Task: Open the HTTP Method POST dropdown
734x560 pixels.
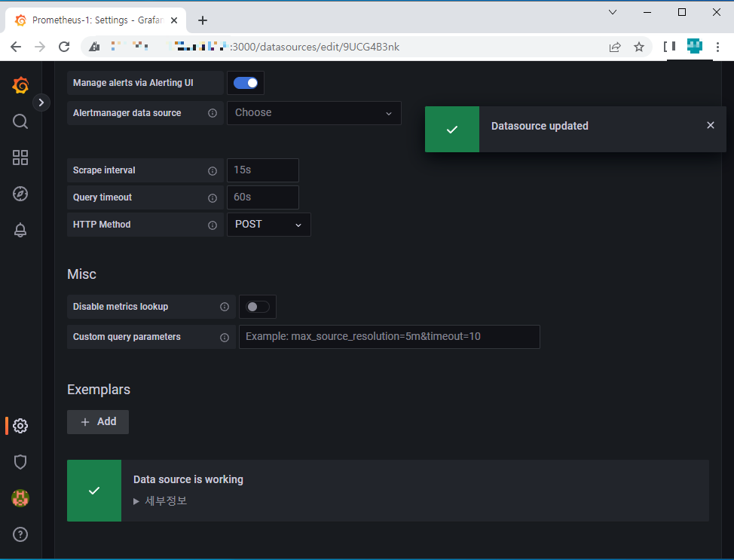Action: coord(269,225)
